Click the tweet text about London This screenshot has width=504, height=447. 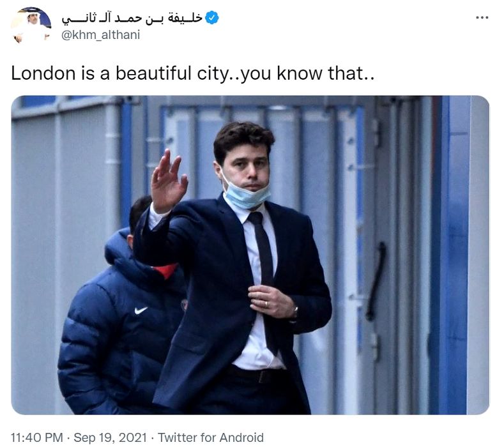click(x=192, y=73)
